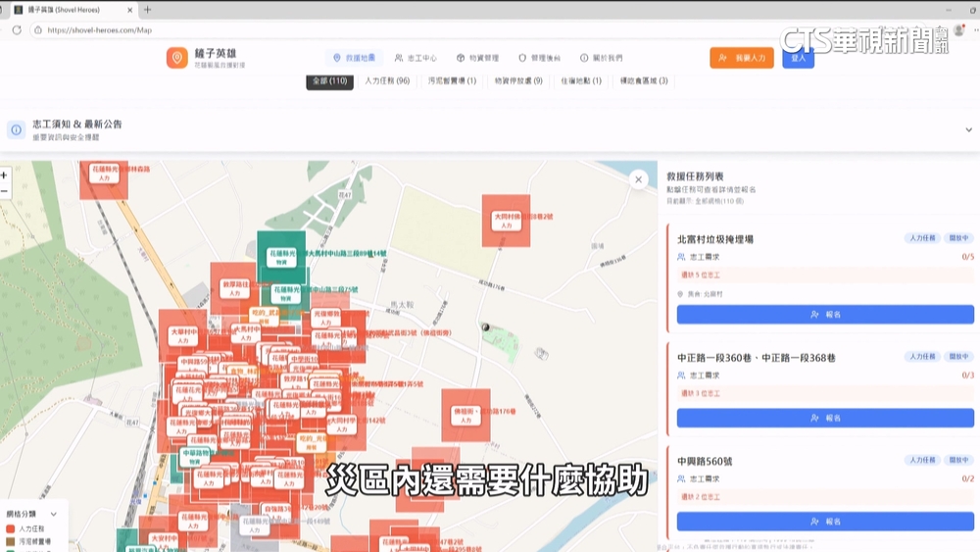980x552 pixels.
Task: Close the 鏟子英雄 (Shovel Heroes) browser tab
Action: (130, 10)
